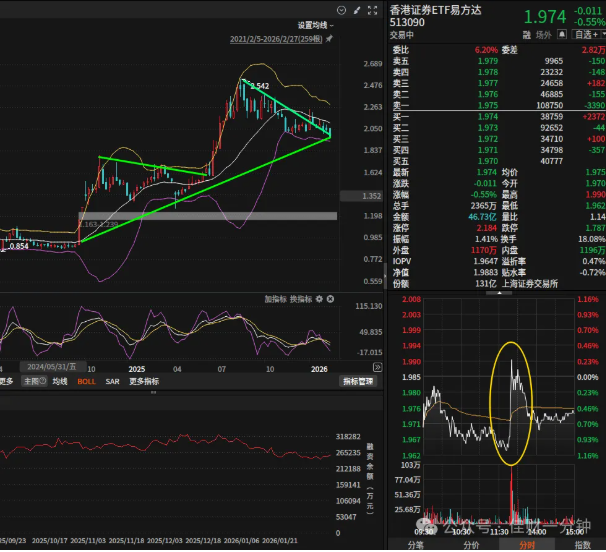Open 指标管理 indicator management
This screenshot has width=606, height=552.
[358, 382]
